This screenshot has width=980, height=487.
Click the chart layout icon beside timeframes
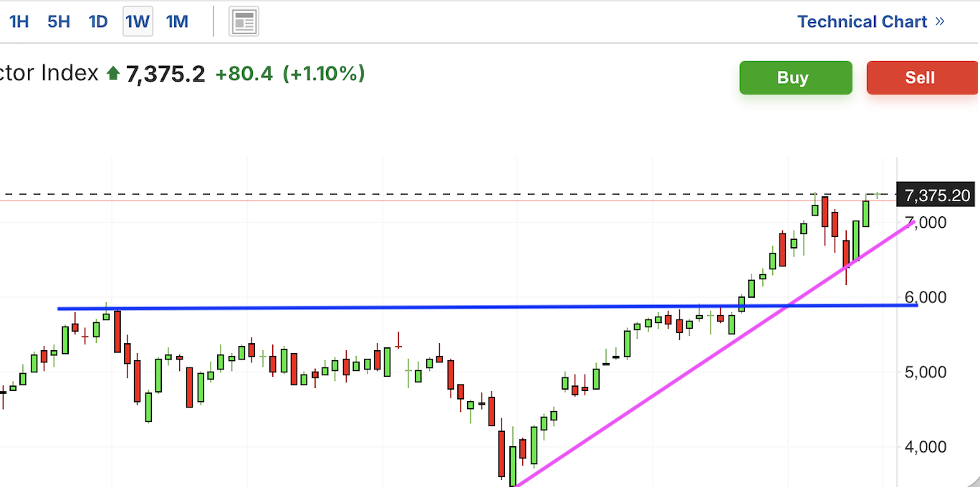(244, 22)
